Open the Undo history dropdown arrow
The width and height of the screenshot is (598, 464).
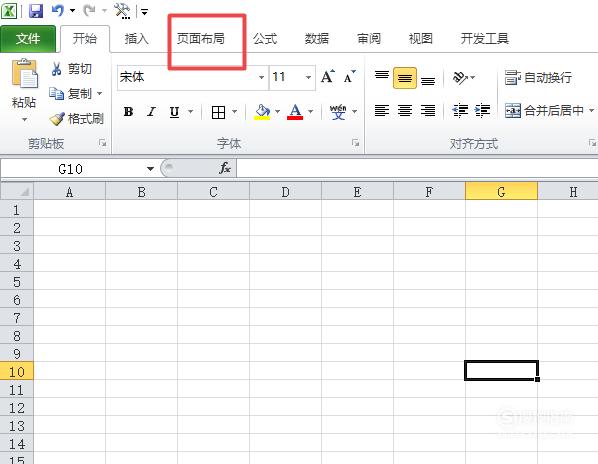pos(72,11)
